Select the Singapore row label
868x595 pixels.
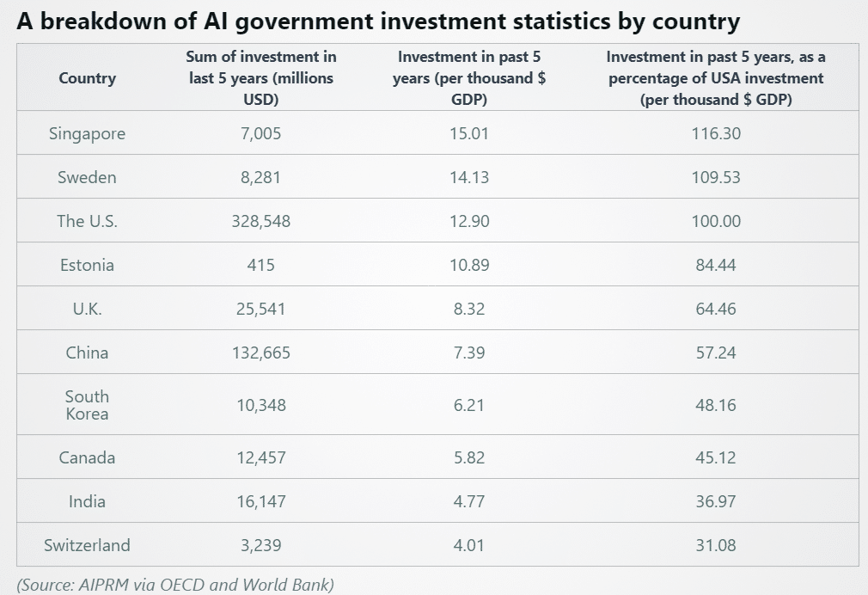point(87,133)
